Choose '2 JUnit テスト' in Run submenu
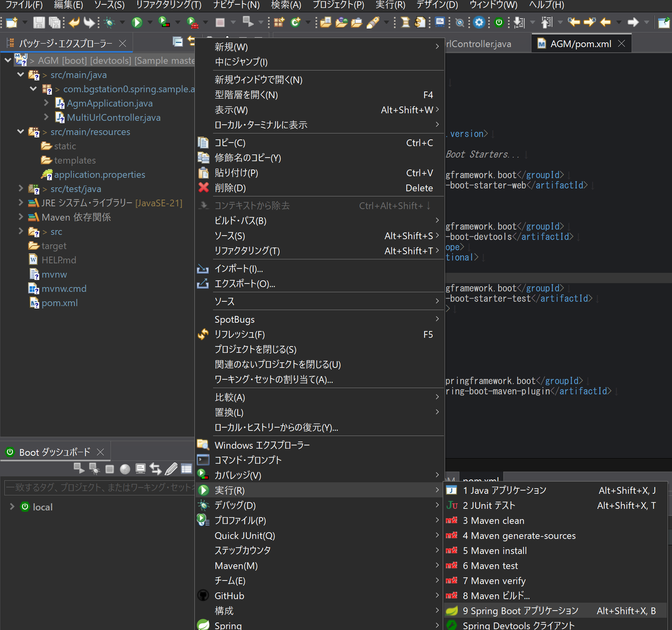Viewport: 672px width, 630px height. pyautogui.click(x=556, y=505)
